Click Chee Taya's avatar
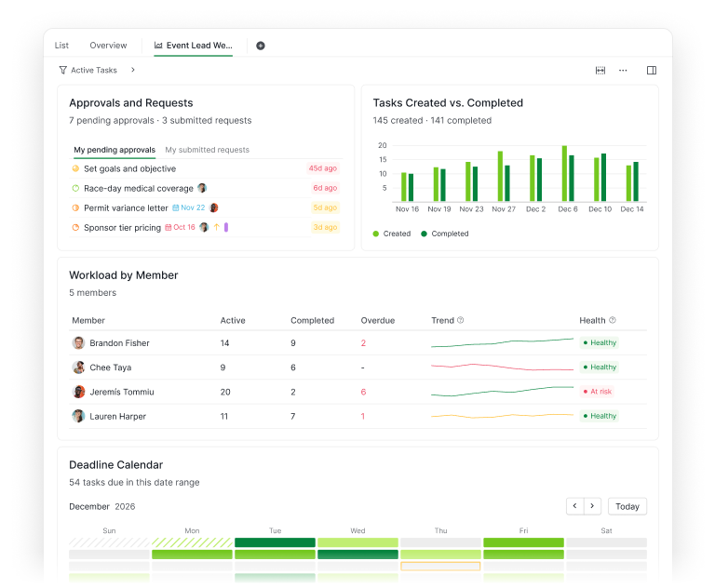This screenshot has width=715, height=588. click(78, 367)
